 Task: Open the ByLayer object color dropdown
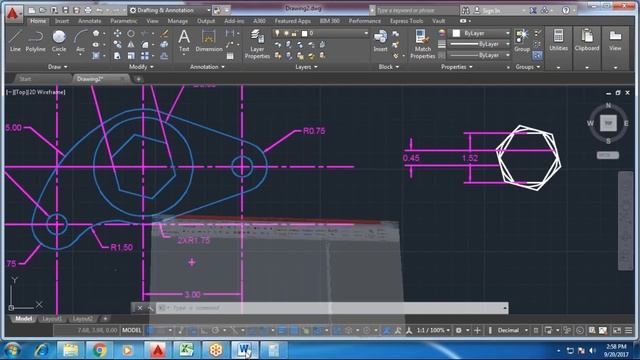[x=481, y=33]
